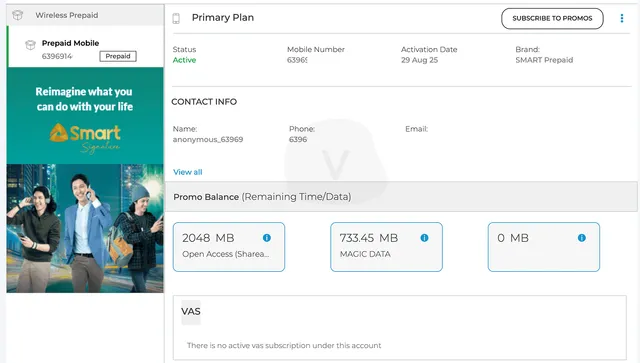Select the 733.45 MB MAGIC DATA card
Screen dimensions: 640x363
click(387, 247)
